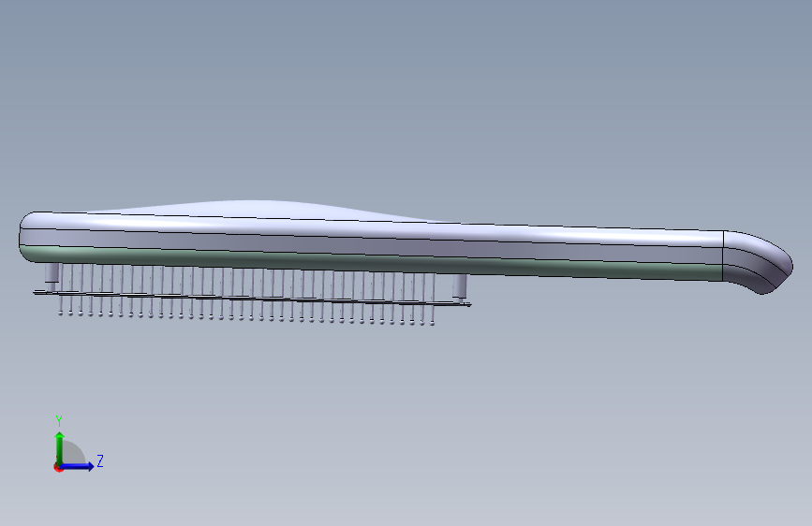
Task: Select the green lower band of brush body
Action: pyautogui.click(x=373, y=262)
